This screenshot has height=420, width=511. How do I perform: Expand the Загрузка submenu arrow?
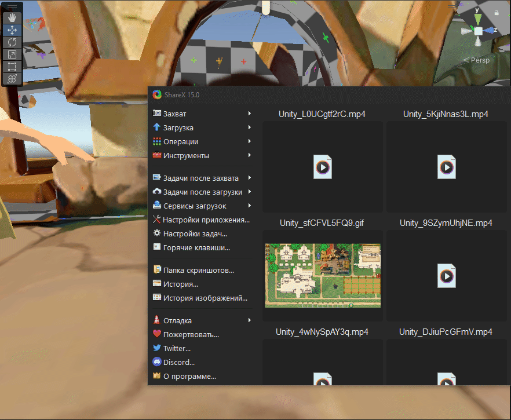(249, 127)
